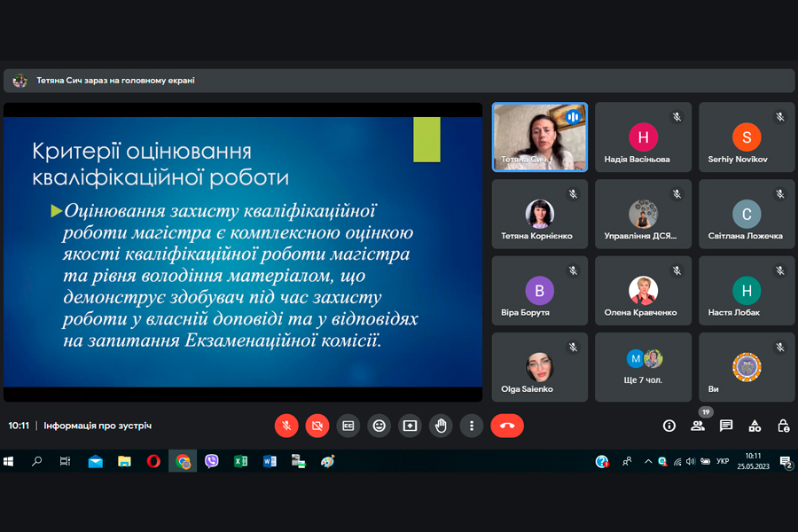The image size is (798, 532).
Task: Open the clock showing 25.05.2023
Action: coord(753,461)
